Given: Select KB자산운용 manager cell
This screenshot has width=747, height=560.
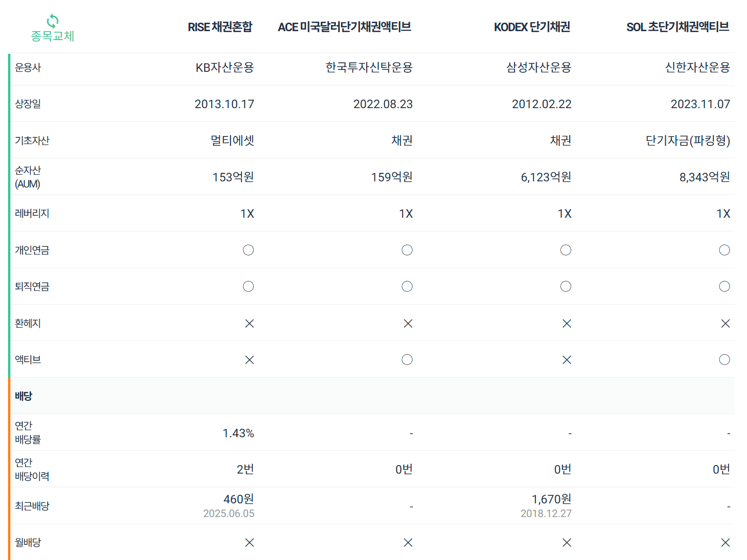Looking at the screenshot, I should point(225,68).
